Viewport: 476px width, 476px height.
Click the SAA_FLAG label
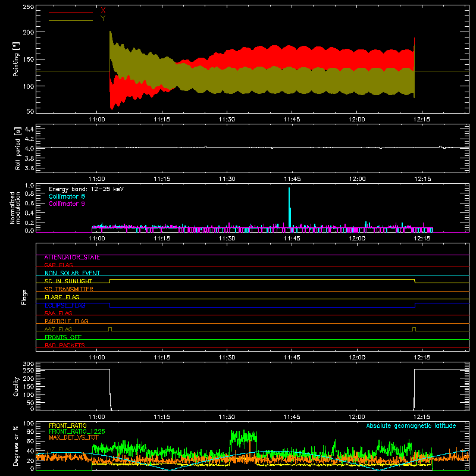click(58, 313)
